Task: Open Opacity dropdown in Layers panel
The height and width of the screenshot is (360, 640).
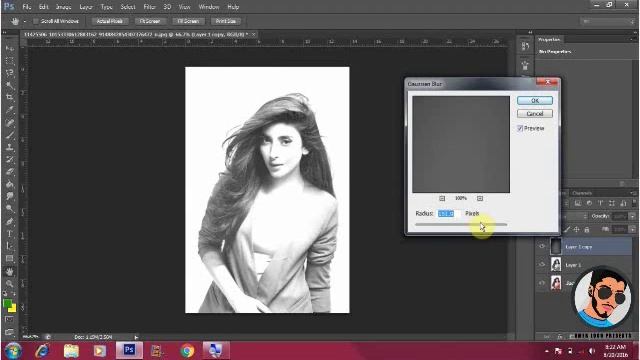Action: [632, 216]
